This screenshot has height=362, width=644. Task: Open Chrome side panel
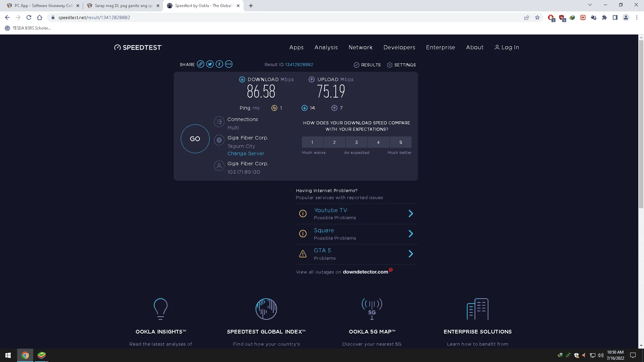point(615,17)
